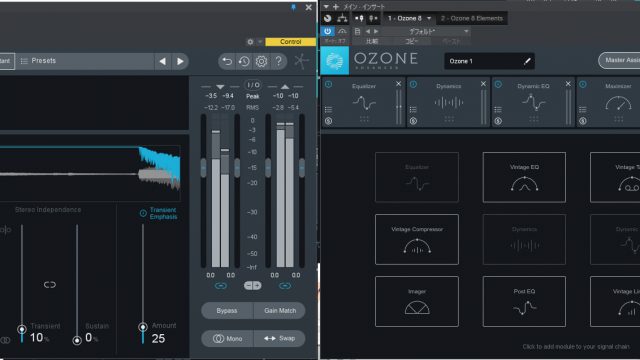Click the question mark help icon
The height and width of the screenshot is (360, 640).
(278, 61)
